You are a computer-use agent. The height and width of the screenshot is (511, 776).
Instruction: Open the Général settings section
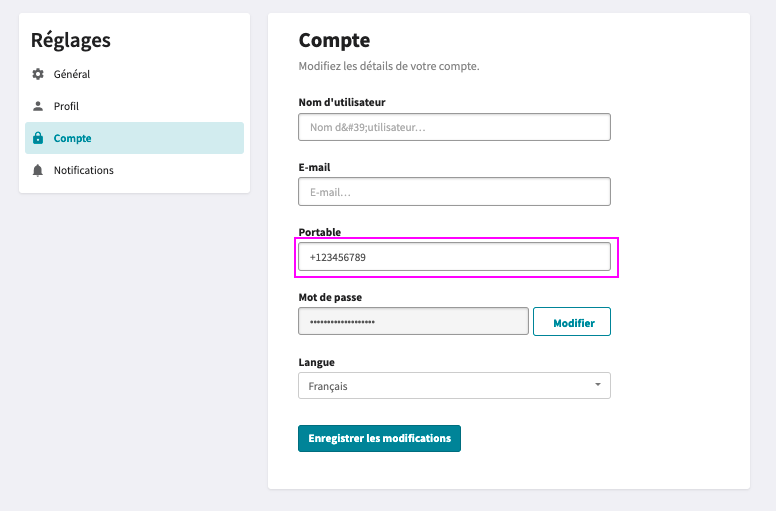pos(134,74)
